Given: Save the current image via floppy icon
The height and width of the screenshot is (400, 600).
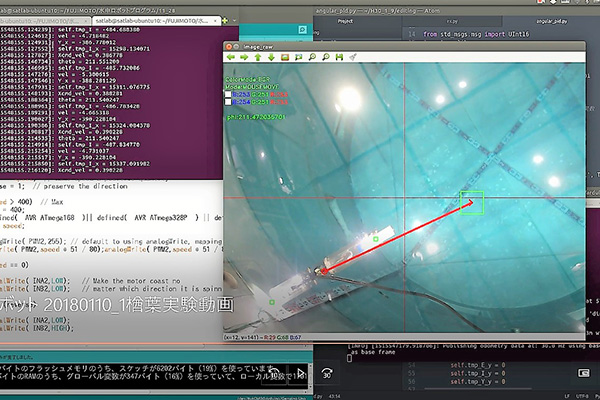Looking at the screenshot, I should 339,57.
